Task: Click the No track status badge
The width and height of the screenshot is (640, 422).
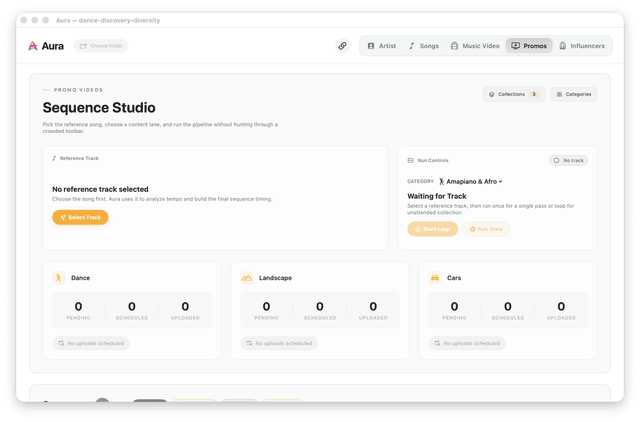Action: coord(569,160)
